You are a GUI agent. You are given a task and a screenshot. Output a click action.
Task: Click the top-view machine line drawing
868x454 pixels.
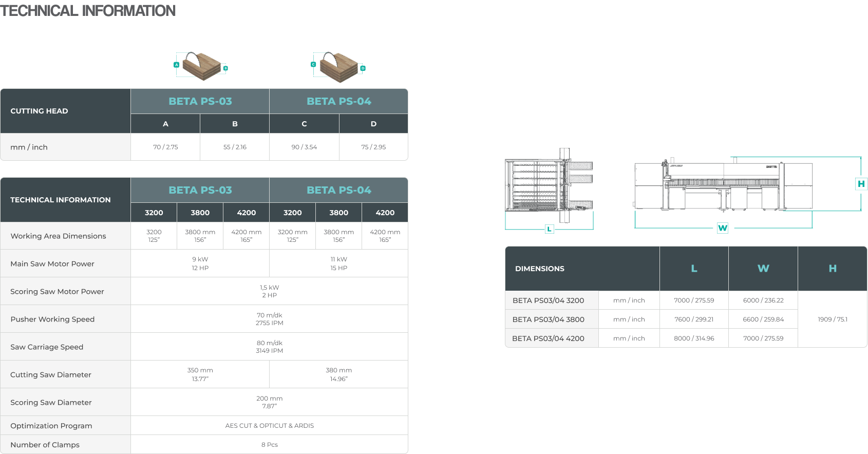[549, 186]
